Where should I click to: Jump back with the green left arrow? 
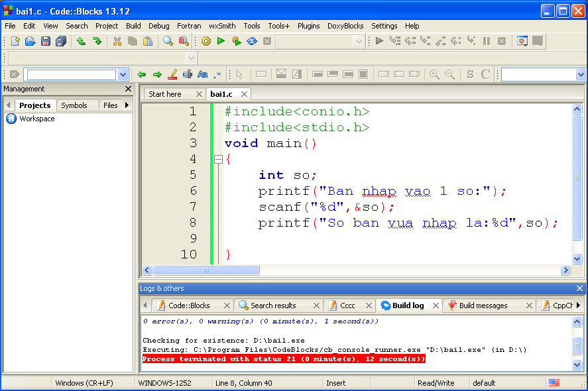141,74
